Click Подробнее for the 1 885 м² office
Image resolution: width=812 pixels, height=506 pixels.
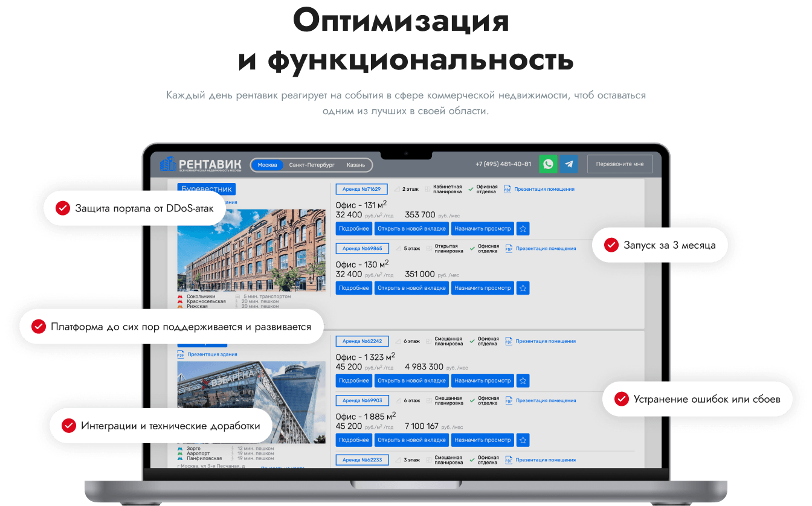(354, 440)
